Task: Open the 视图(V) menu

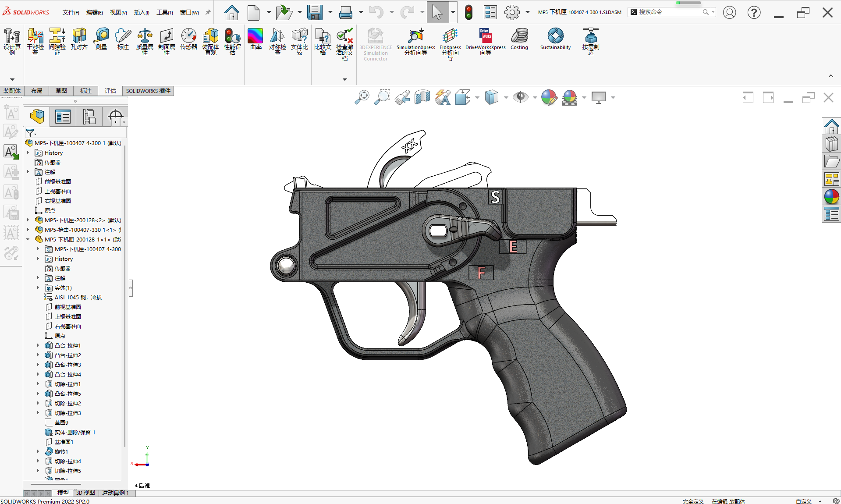Action: (x=118, y=12)
